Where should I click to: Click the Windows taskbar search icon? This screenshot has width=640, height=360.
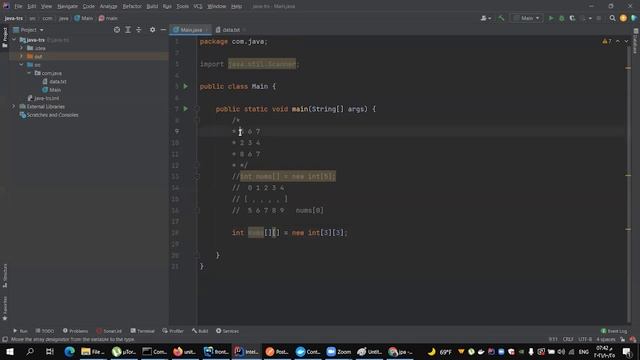point(30,351)
